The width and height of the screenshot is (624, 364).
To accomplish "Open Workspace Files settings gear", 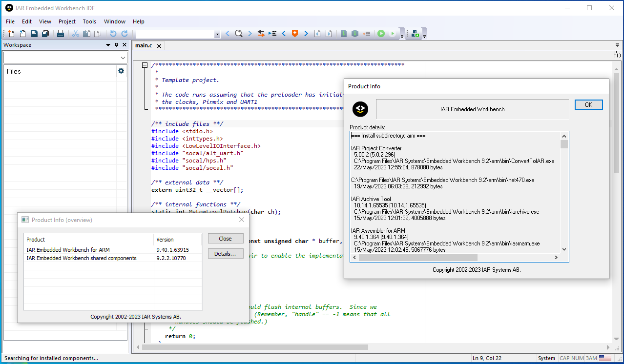I will 121,71.
